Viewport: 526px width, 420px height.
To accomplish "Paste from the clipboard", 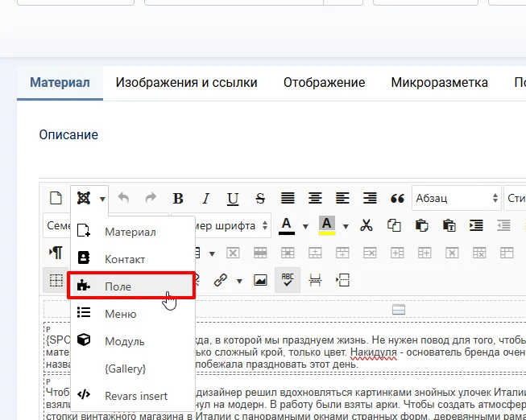I will click(x=421, y=225).
